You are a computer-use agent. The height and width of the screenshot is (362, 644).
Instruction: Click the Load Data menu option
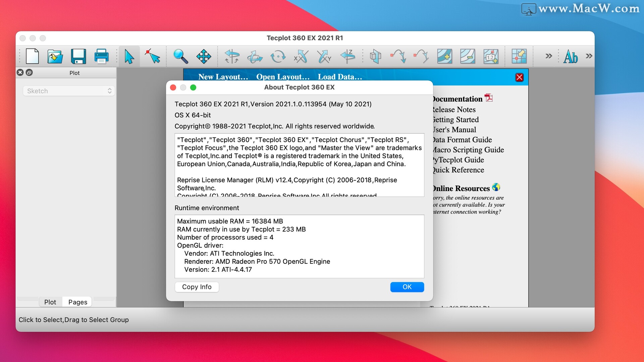tap(340, 76)
